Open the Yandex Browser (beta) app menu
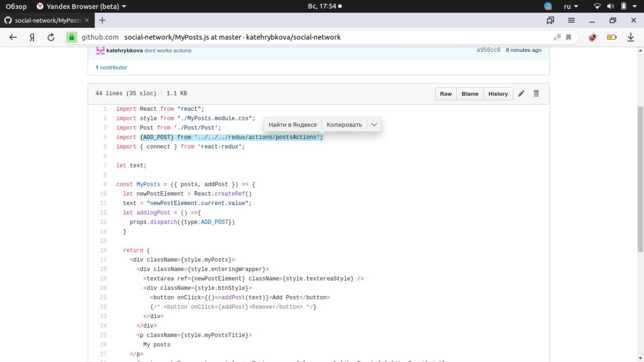 coord(82,6)
